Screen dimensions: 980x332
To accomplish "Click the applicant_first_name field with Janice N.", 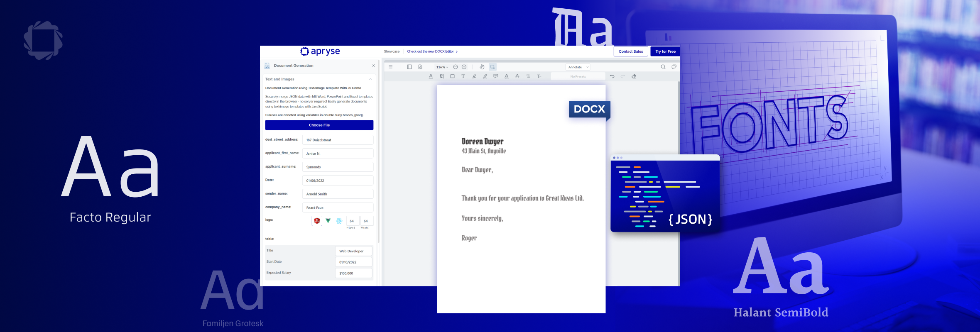I will pyautogui.click(x=338, y=154).
